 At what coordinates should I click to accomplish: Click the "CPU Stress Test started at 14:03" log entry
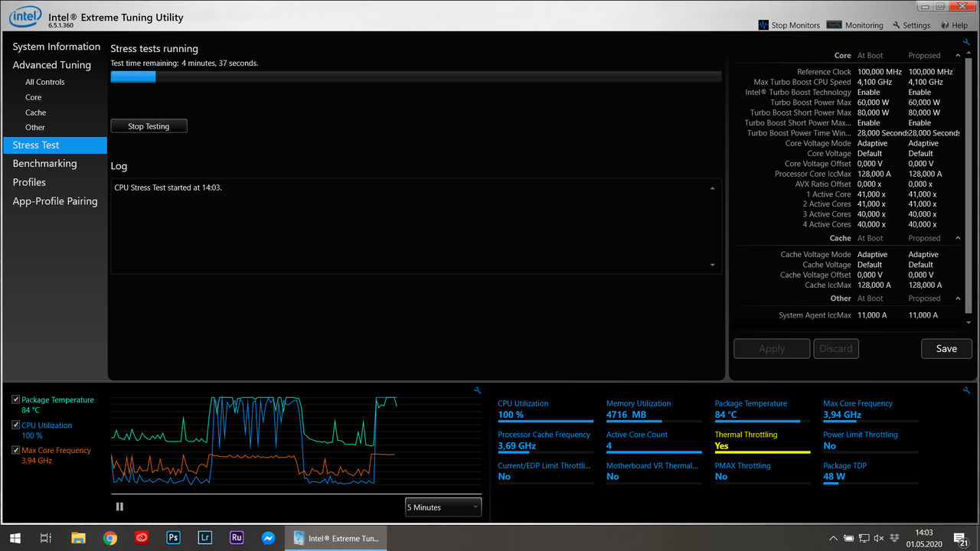[x=168, y=187]
